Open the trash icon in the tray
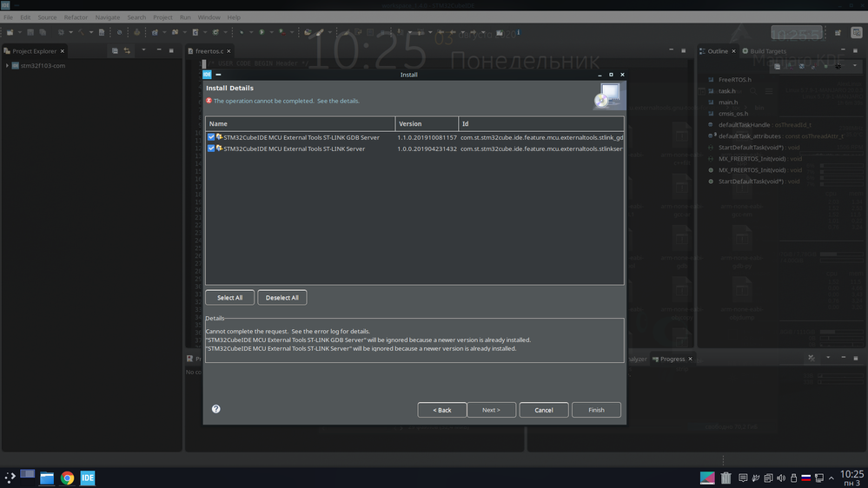 coord(726,478)
